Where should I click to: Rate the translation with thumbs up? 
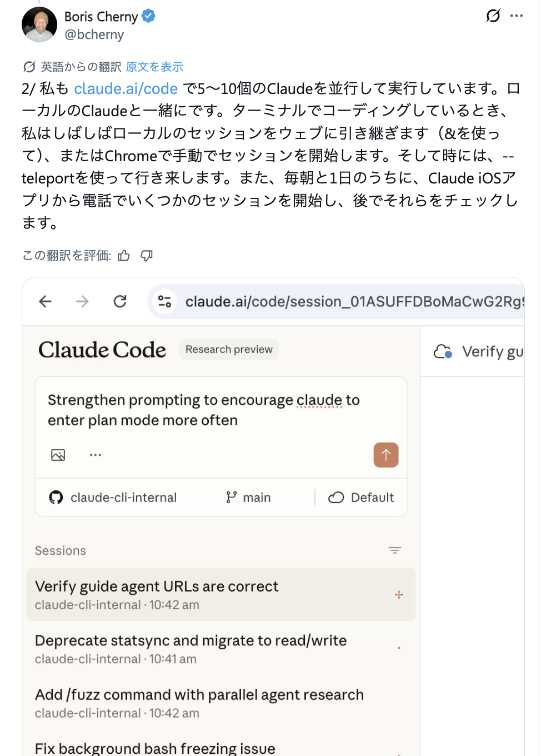[x=123, y=255]
